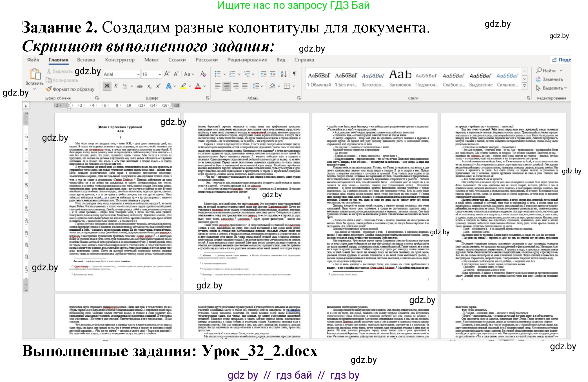Open the Вид tab

point(280,59)
